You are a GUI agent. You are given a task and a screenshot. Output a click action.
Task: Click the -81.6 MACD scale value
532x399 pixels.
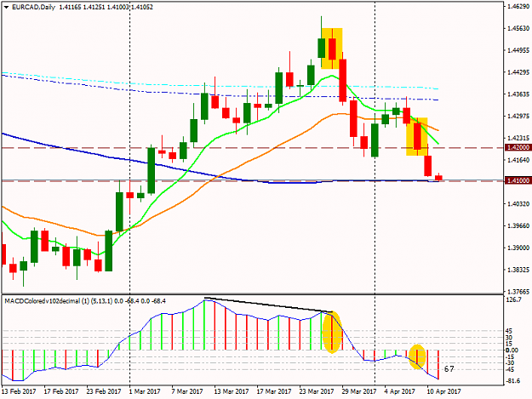tap(513, 381)
